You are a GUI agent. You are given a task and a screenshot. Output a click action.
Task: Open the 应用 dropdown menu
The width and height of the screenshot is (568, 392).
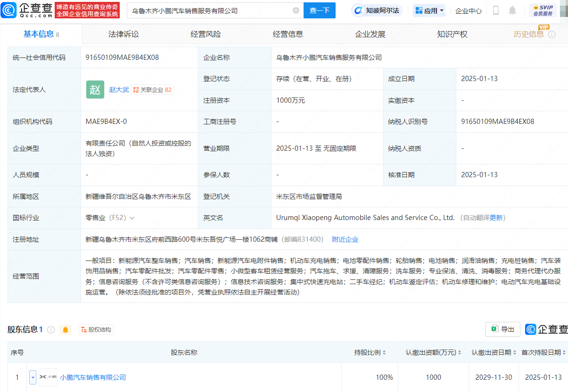[x=429, y=10]
